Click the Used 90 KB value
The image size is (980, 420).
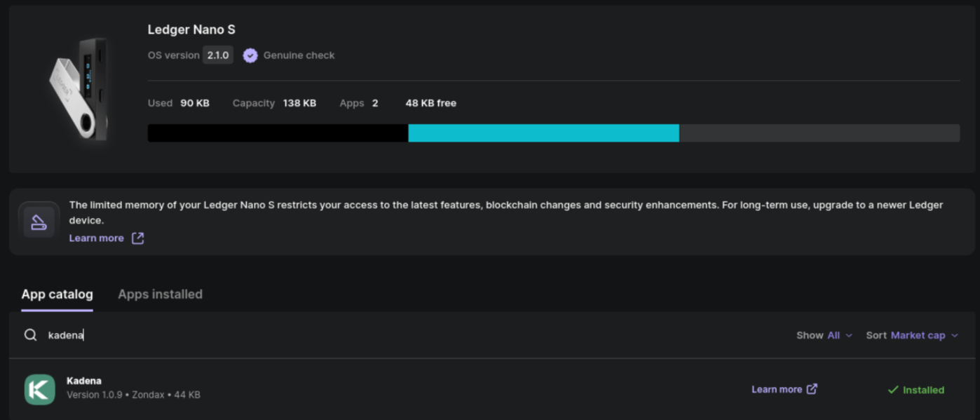pos(195,103)
